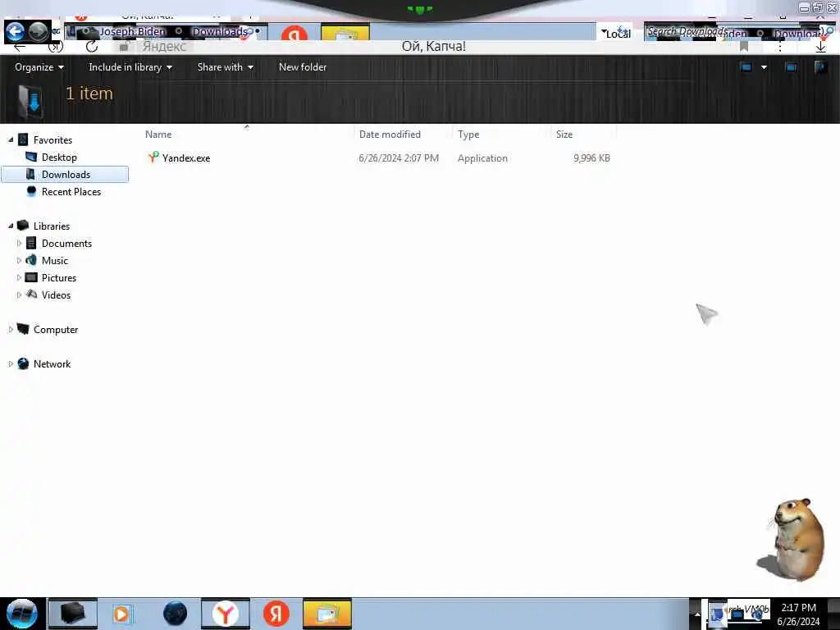
Task: Click the Explorer help icon
Action: coord(820,67)
